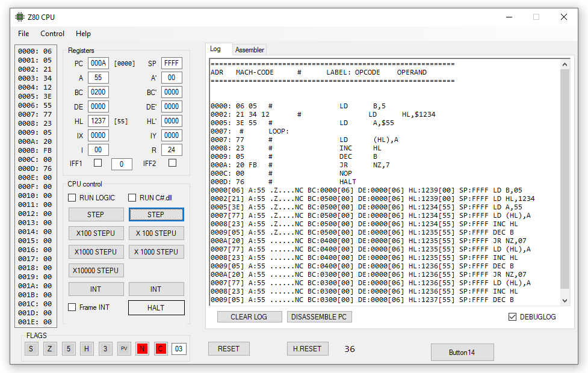Click the right X 100 STEPU button

click(156, 233)
